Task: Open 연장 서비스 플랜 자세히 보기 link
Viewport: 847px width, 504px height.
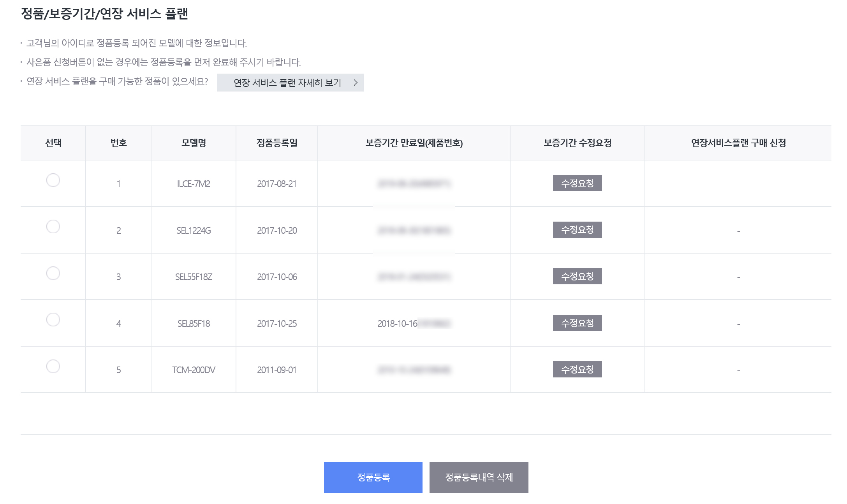Action: pyautogui.click(x=287, y=83)
